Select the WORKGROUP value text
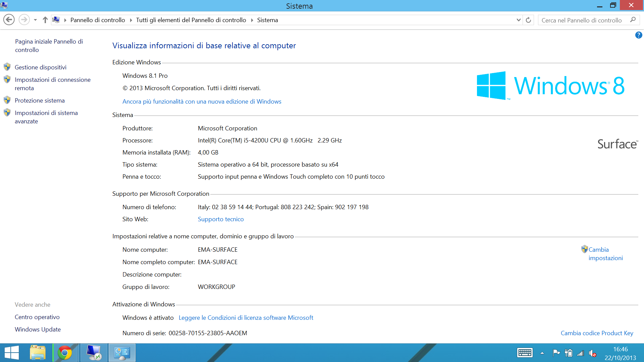This screenshot has height=362, width=644. point(216,287)
